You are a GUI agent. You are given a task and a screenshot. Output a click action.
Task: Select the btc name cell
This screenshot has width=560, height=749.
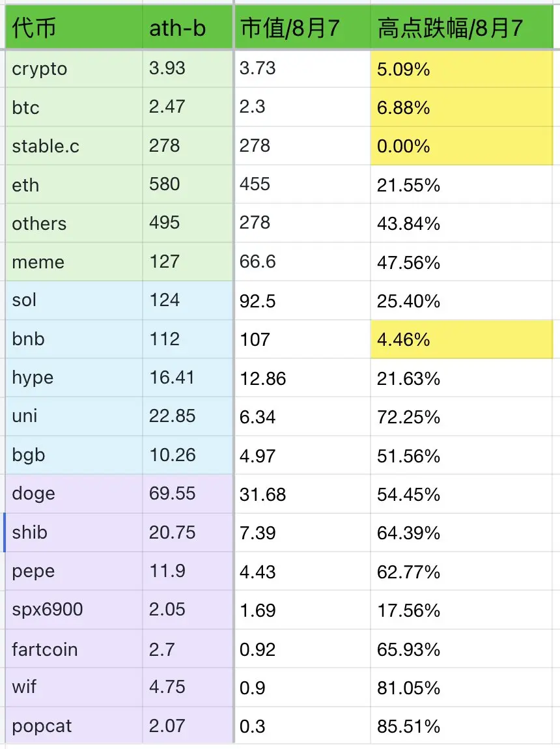point(74,107)
